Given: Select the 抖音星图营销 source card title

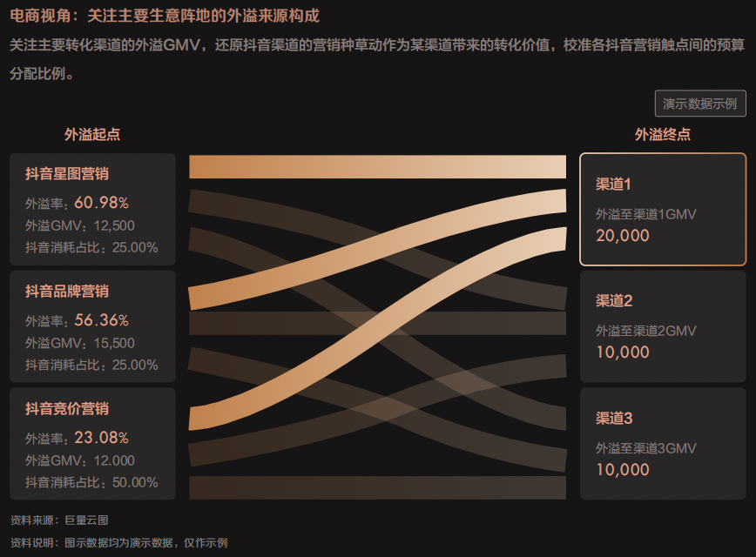Looking at the screenshot, I should point(67,173).
